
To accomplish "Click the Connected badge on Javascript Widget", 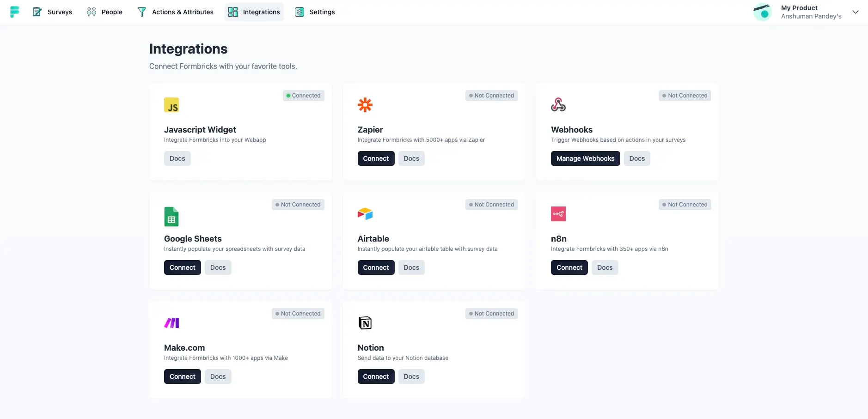I will (x=304, y=96).
